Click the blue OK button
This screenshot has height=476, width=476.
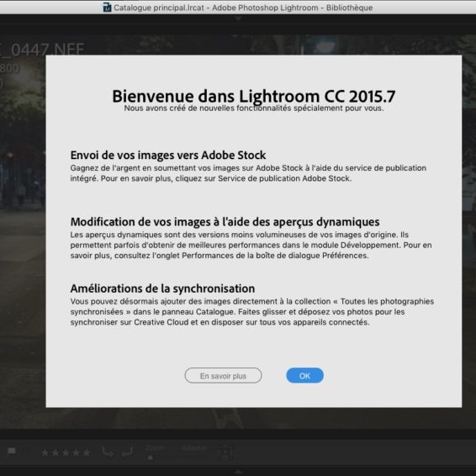tap(304, 376)
